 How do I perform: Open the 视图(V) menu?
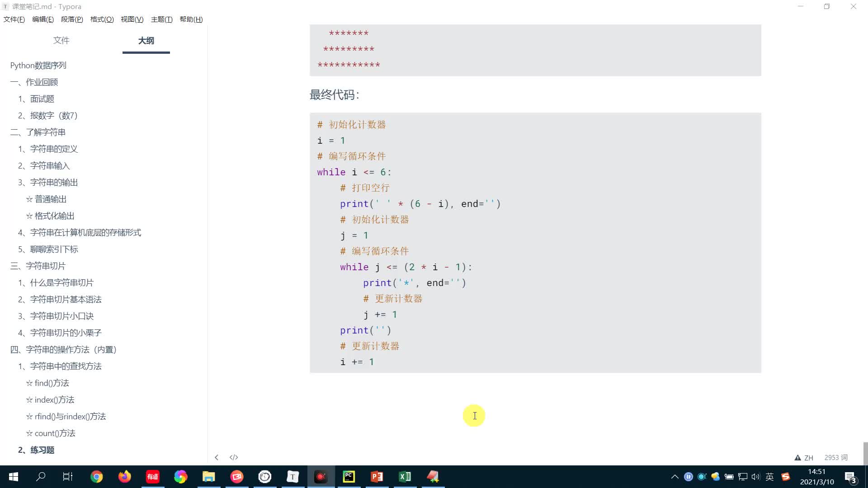tap(132, 19)
